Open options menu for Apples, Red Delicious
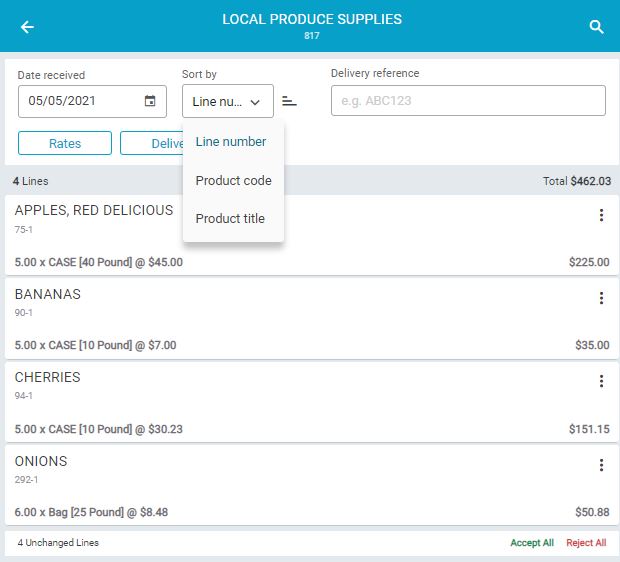620x562 pixels. click(601, 215)
